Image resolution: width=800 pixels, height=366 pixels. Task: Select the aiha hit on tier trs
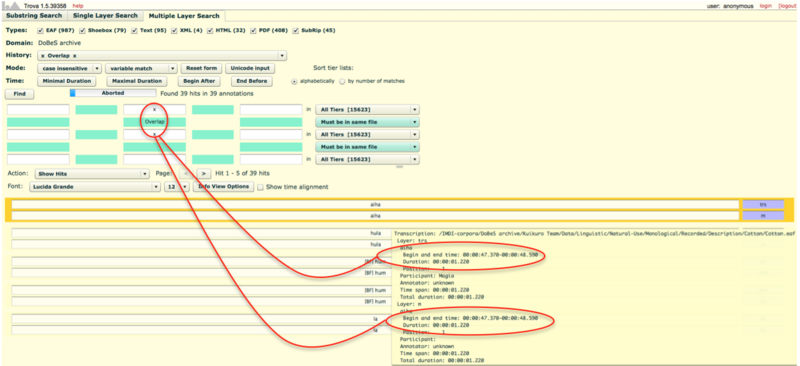pos(375,204)
